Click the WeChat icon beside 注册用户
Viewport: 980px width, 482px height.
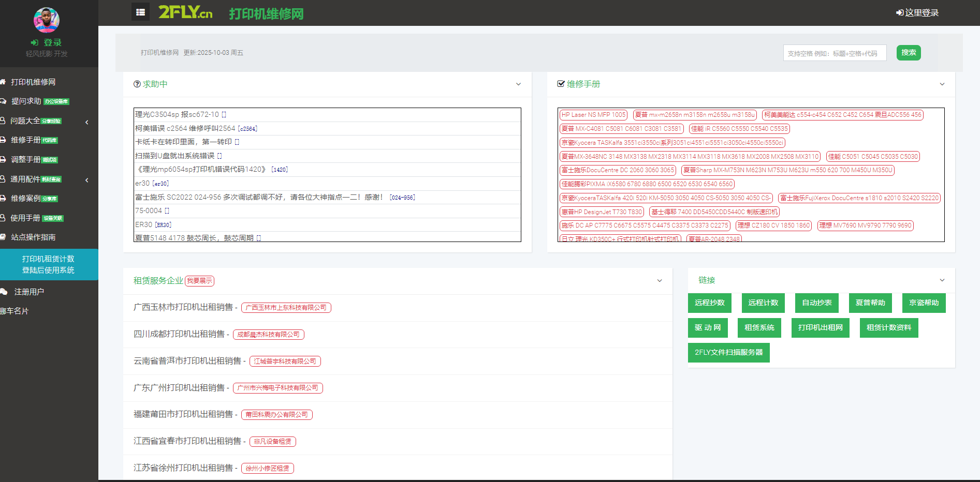coord(4,292)
